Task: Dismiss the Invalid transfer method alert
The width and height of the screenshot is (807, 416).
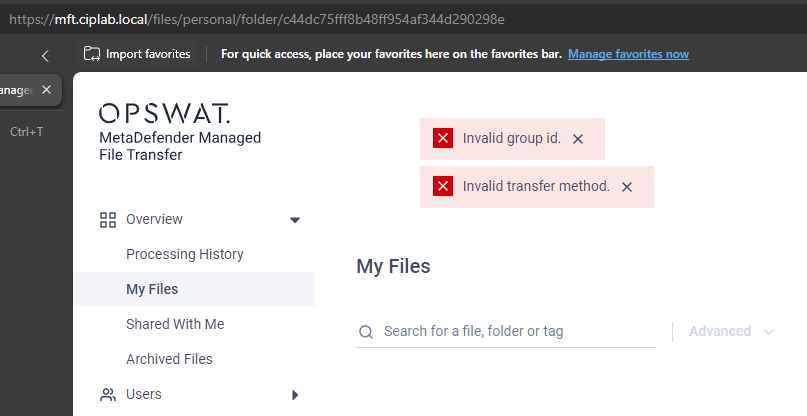Action: (x=627, y=187)
